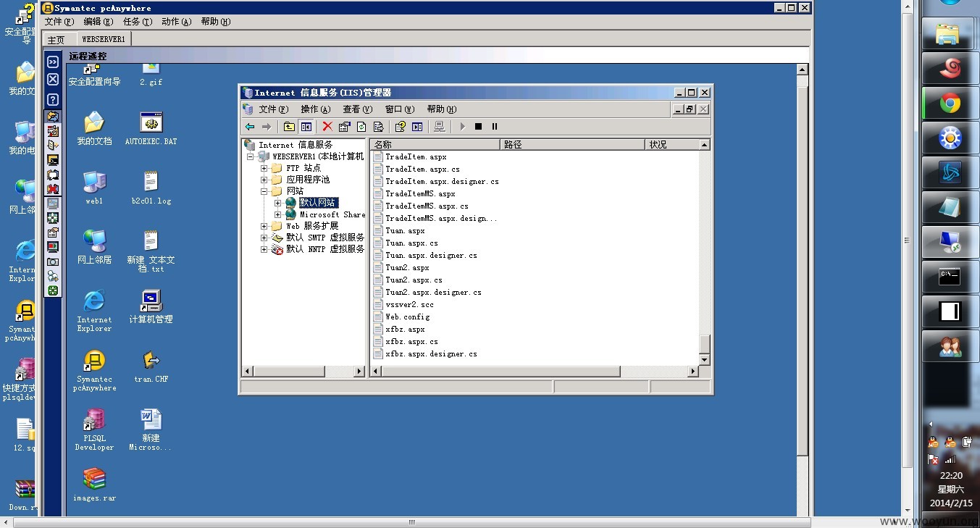Click the green circle icon in the pcAnywhere sidebar
The width and height of the screenshot is (980, 528).
click(53, 290)
